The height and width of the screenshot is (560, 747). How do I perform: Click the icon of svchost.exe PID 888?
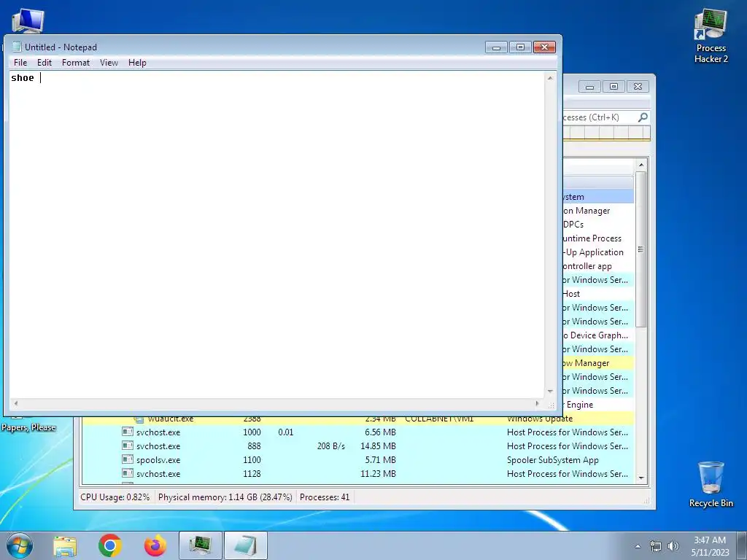coord(127,446)
